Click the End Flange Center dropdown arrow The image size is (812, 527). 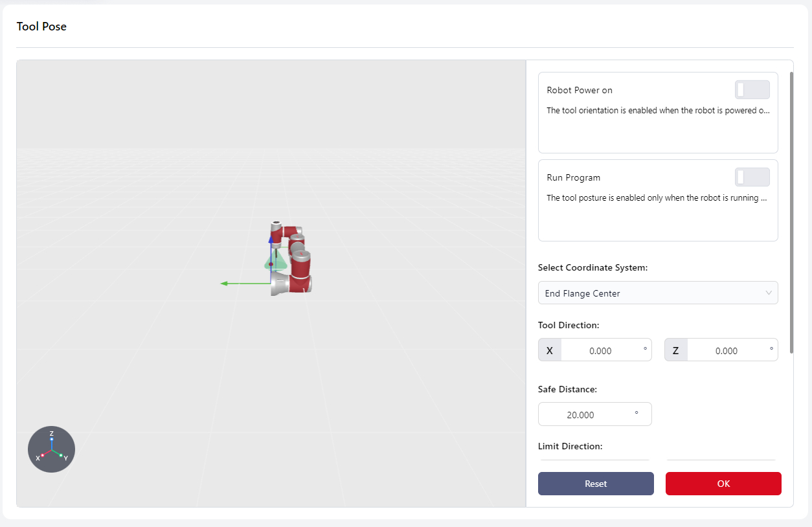(x=769, y=293)
